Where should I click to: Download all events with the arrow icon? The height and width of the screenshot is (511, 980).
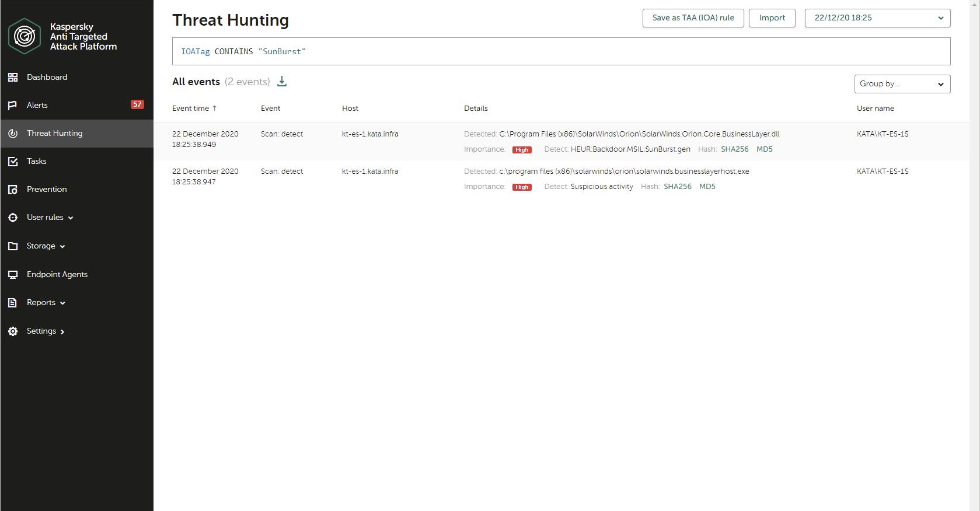(282, 82)
